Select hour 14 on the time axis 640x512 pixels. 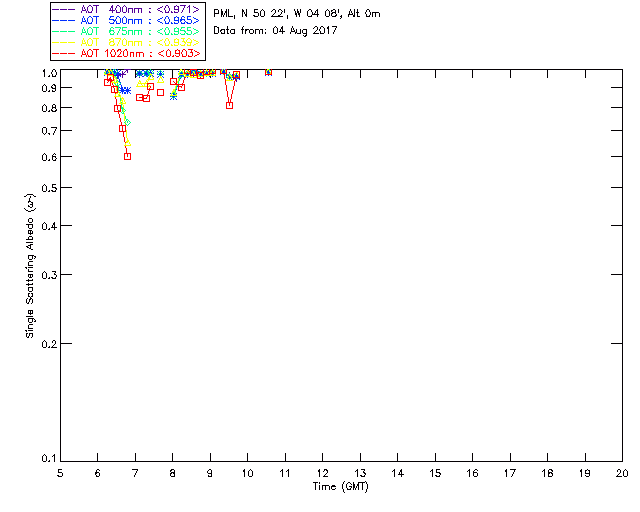click(398, 473)
